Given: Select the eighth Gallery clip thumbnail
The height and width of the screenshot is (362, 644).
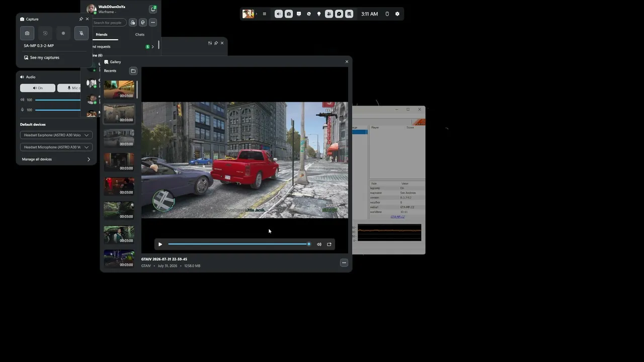Looking at the screenshot, I should [119, 258].
